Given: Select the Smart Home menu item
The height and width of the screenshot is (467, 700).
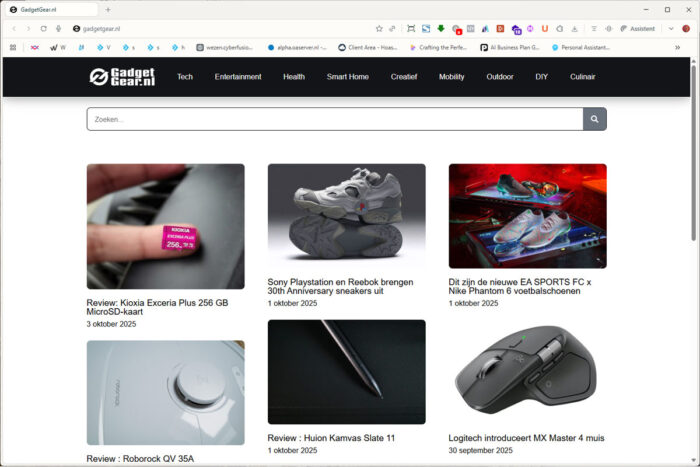Looking at the screenshot, I should point(347,77).
